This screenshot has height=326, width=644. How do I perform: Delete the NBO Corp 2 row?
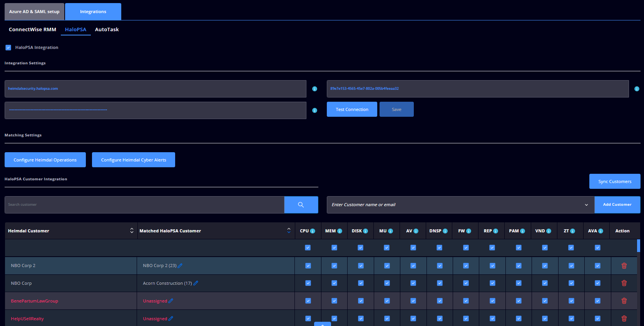click(x=624, y=266)
